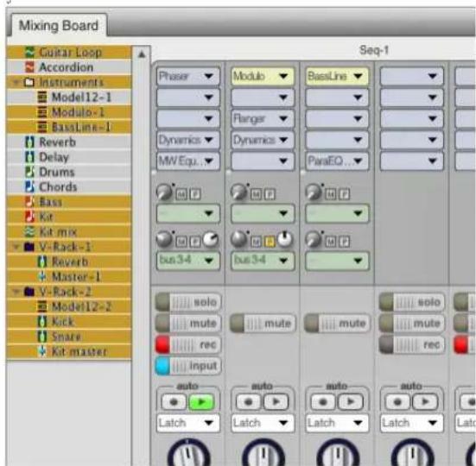Select the Master-1 track row
Screen dimensions: 476x466
pyautogui.click(x=69, y=276)
